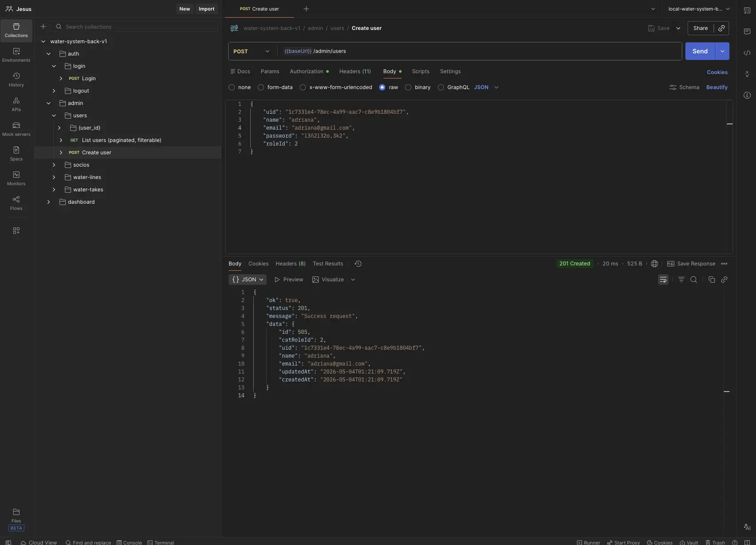Show response history clock icon
Screen dimensions: 756x545
[358, 264]
